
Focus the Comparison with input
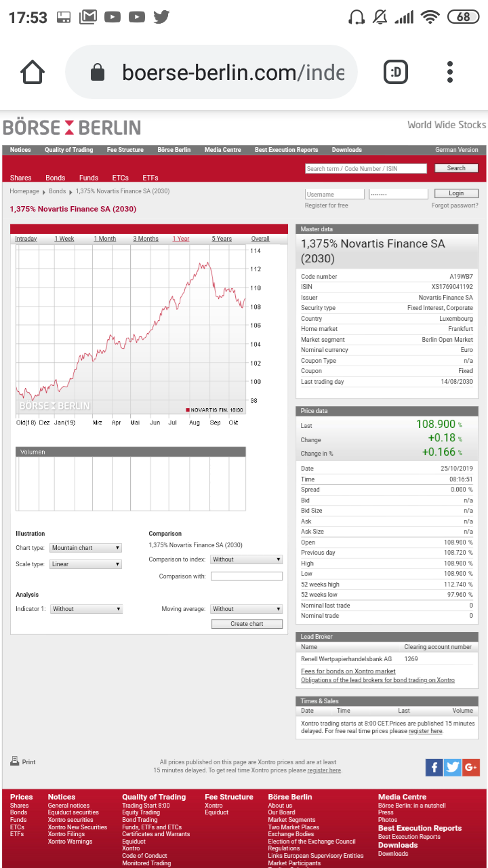click(x=247, y=576)
